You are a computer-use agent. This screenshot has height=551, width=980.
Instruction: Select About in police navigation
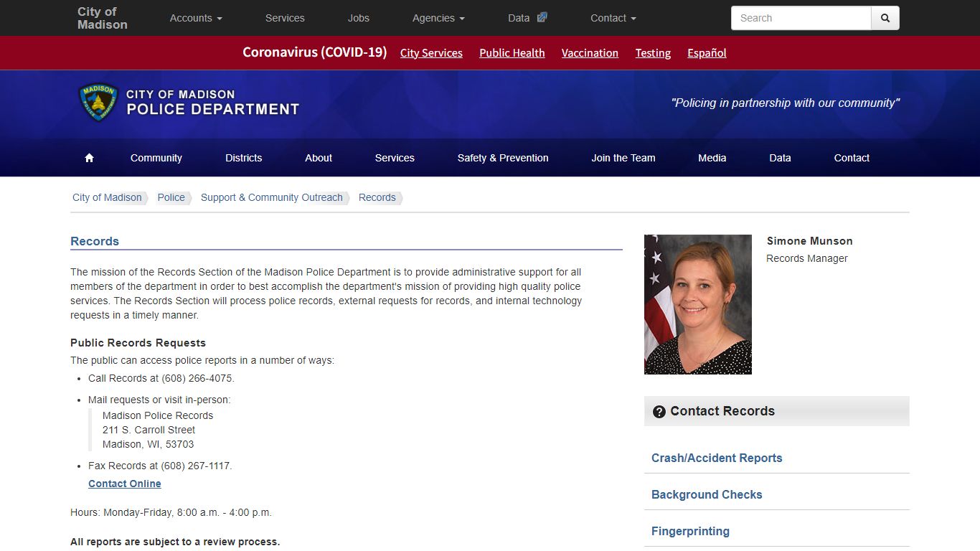[x=319, y=158]
